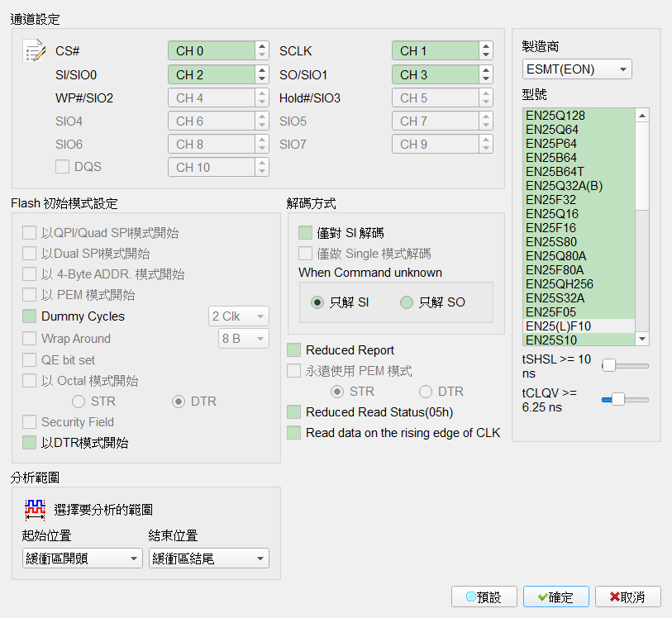Select model EN25S10 in the list
The image size is (672, 618).
(579, 340)
